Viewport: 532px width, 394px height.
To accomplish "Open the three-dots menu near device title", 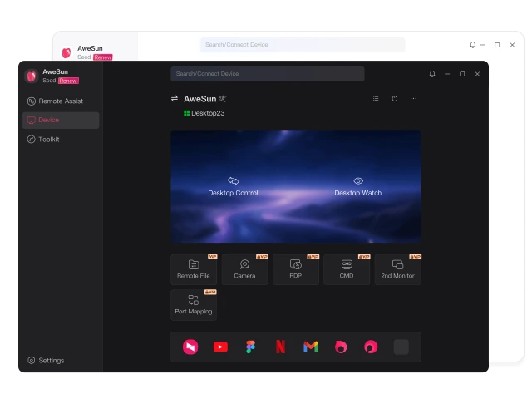I will coord(413,98).
